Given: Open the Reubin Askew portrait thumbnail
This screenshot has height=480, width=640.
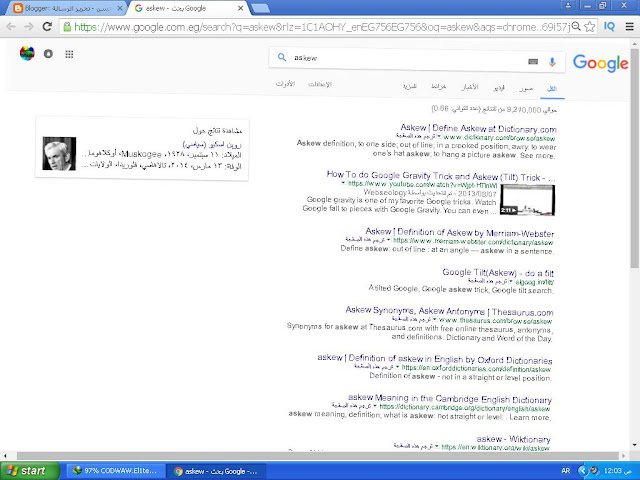Looking at the screenshot, I should 59,153.
